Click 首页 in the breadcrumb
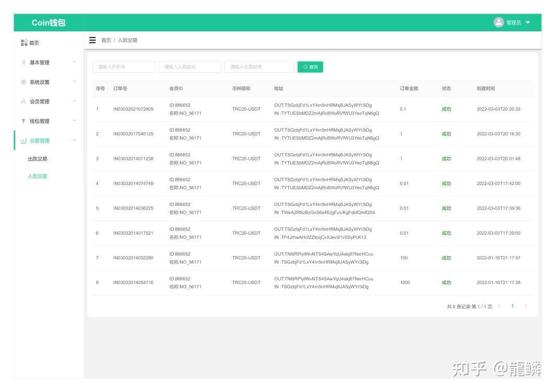Viewport: 555px width, 392px height. pyautogui.click(x=105, y=40)
